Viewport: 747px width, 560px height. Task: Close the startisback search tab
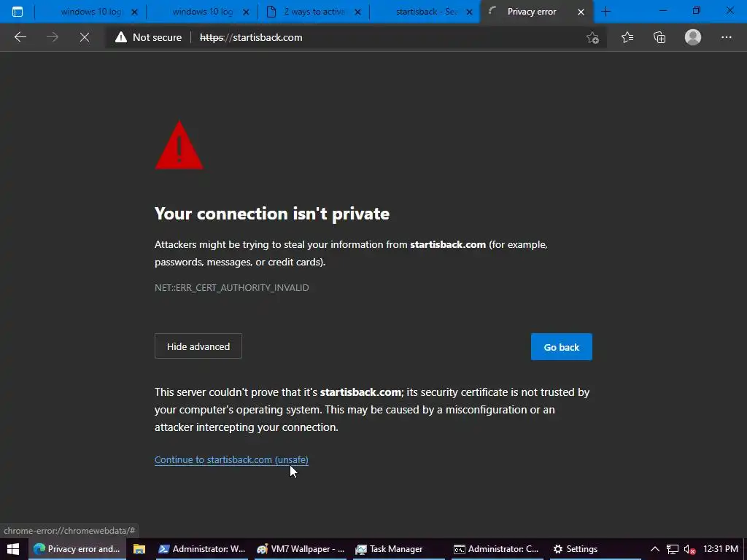tap(469, 12)
